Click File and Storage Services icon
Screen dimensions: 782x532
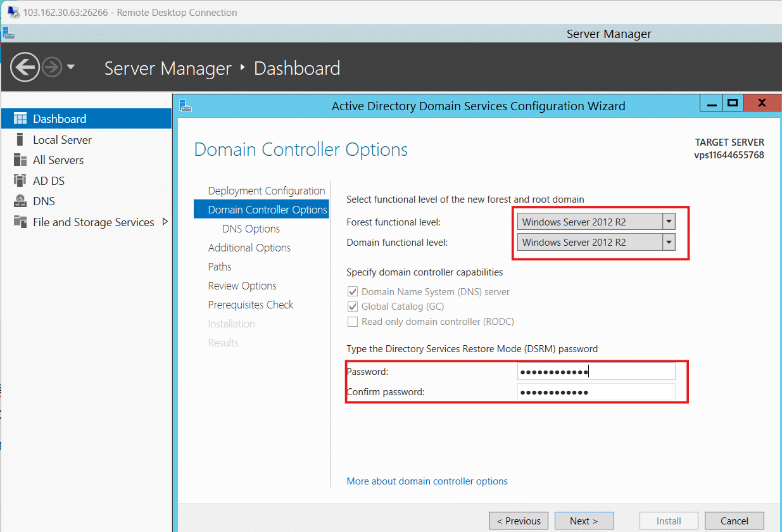[20, 222]
